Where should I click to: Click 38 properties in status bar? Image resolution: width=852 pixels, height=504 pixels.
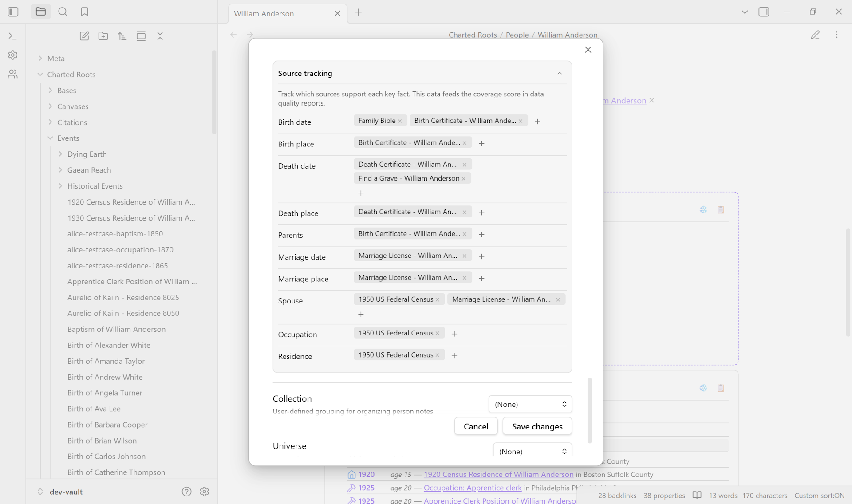664,496
